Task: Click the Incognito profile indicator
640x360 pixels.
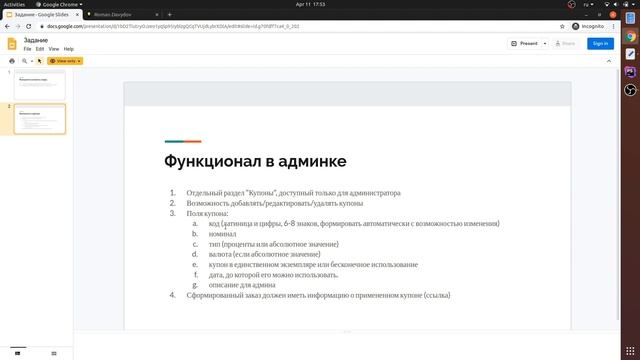Action: pyautogui.click(x=588, y=27)
